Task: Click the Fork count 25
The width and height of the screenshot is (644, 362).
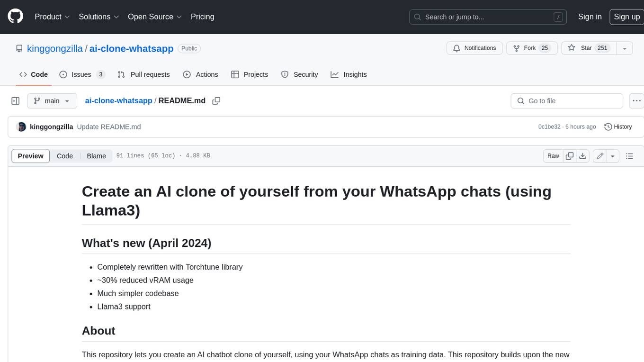Action: coord(545,48)
